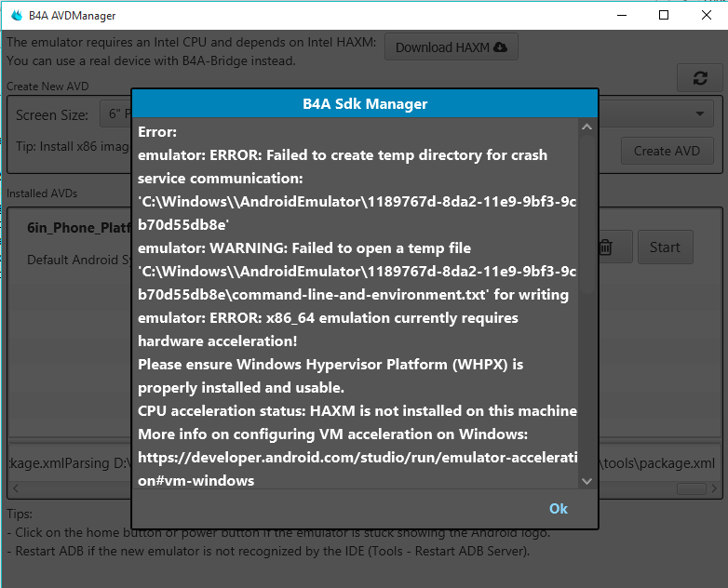The width and height of the screenshot is (728, 588).
Task: Minimize the B4A AVDManager window
Action: click(x=622, y=15)
